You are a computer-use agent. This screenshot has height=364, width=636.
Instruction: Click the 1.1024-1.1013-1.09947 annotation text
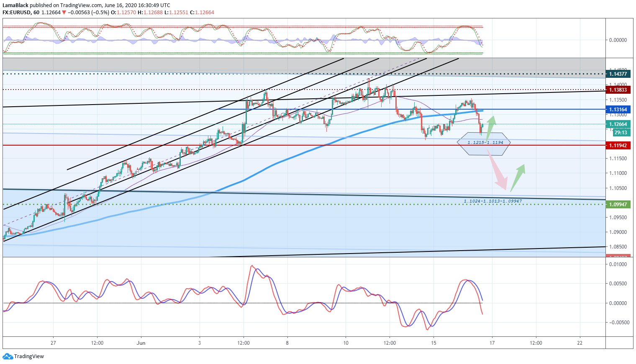(x=492, y=201)
